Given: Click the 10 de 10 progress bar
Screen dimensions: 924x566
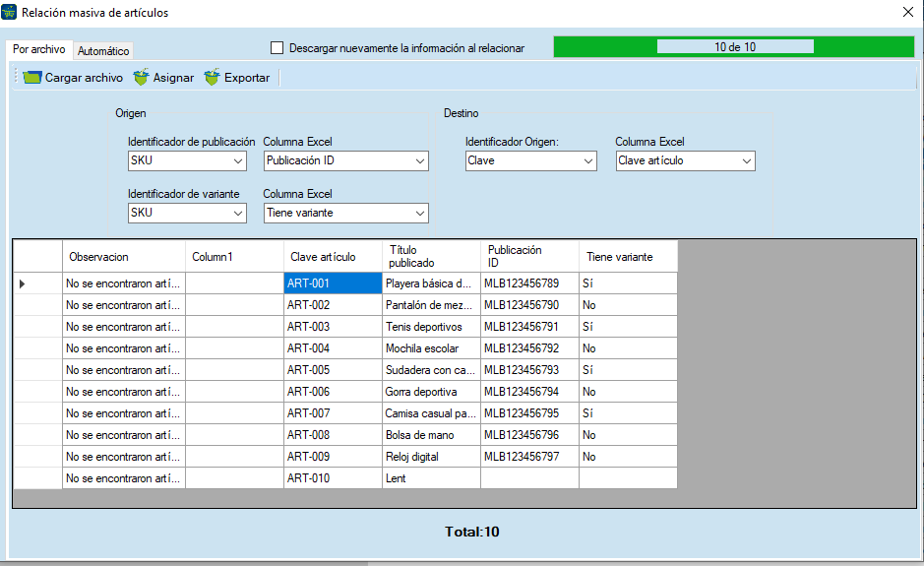Looking at the screenshot, I should [x=734, y=46].
